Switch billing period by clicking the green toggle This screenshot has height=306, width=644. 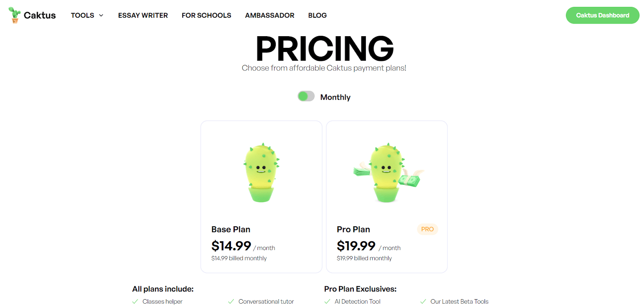coord(305,97)
